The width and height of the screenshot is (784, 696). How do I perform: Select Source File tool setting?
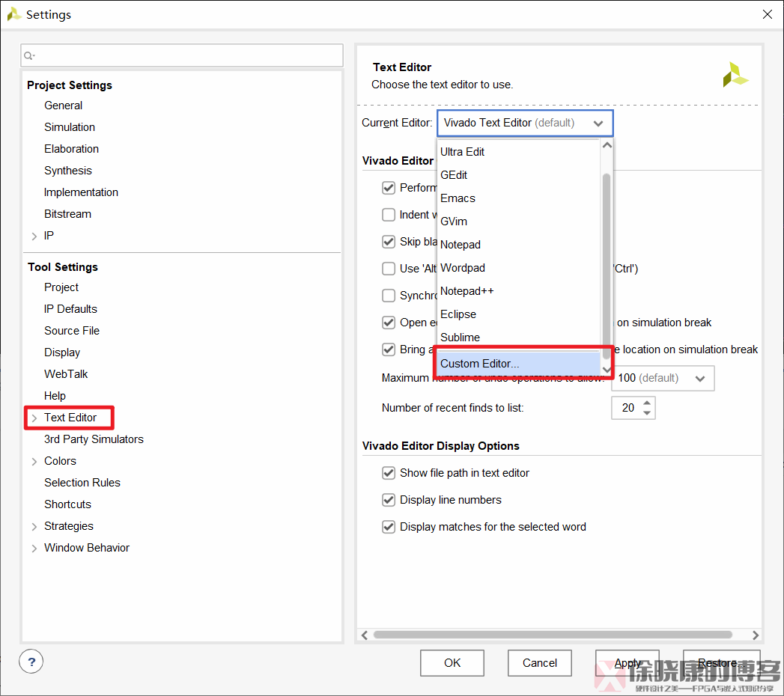[71, 331]
